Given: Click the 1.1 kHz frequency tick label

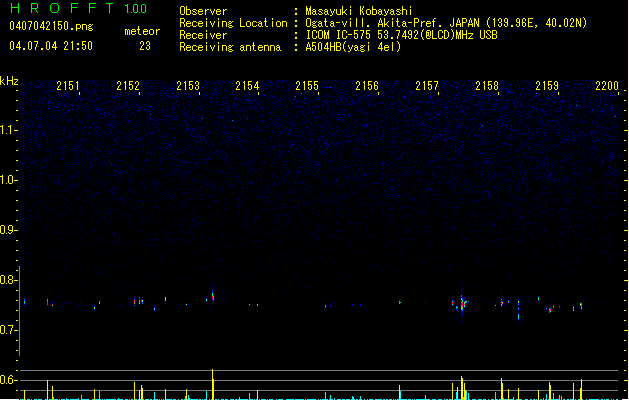Looking at the screenshot, I should click(x=7, y=130).
